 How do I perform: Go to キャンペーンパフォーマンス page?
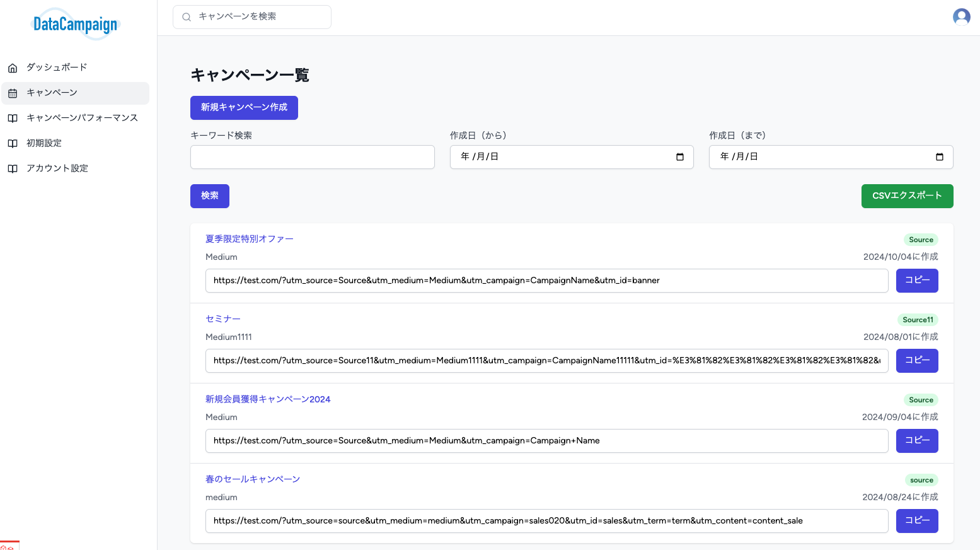pyautogui.click(x=76, y=118)
